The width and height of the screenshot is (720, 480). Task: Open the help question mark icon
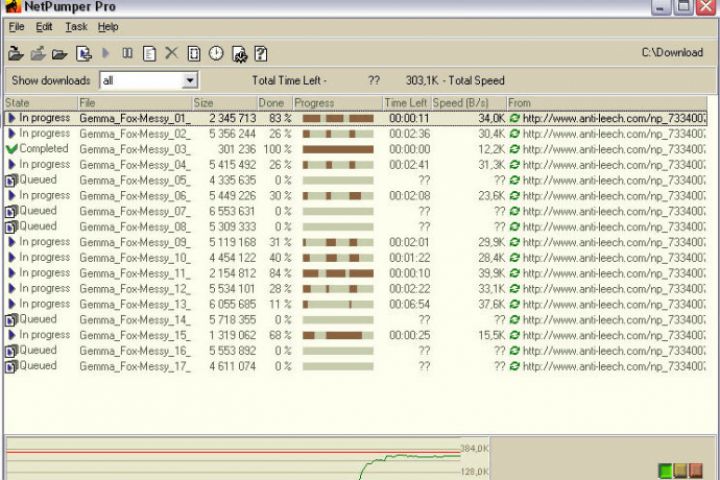[261, 54]
